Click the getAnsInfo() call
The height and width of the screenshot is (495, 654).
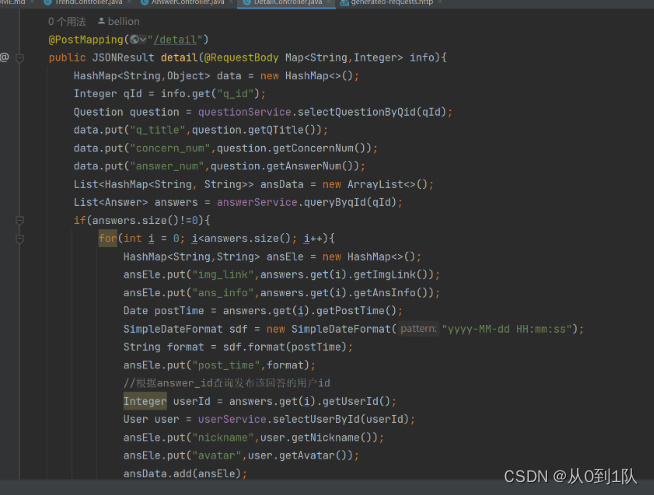390,293
